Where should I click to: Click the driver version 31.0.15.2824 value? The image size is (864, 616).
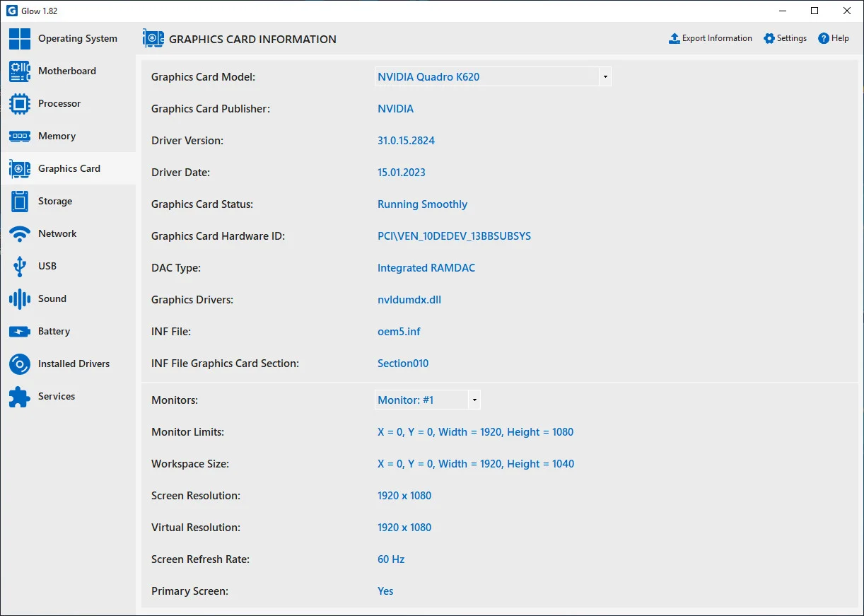point(406,141)
